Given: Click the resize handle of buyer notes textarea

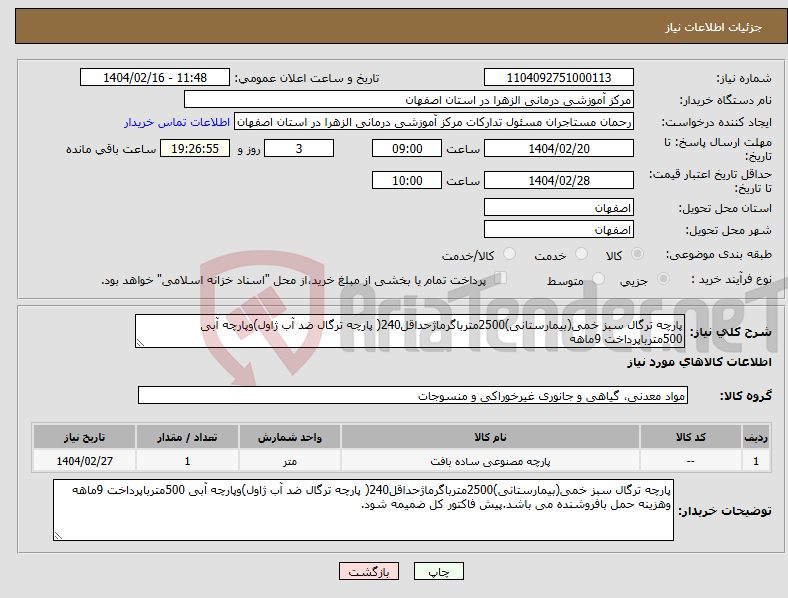Looking at the screenshot, I should (x=58, y=536).
